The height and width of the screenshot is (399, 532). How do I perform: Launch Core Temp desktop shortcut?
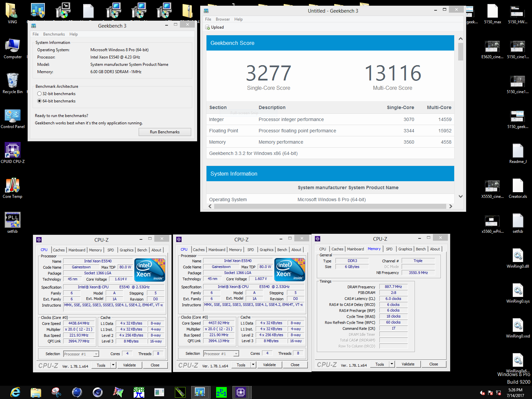click(x=12, y=188)
